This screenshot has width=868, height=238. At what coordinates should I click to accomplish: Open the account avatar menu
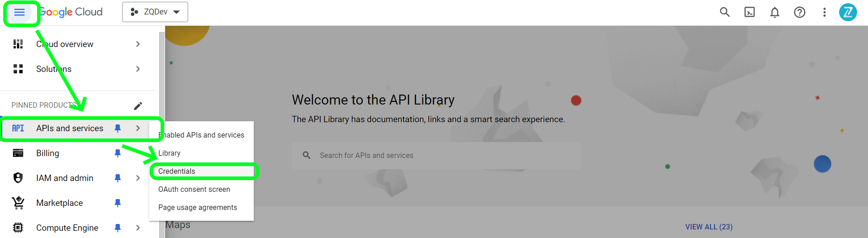pyautogui.click(x=848, y=12)
